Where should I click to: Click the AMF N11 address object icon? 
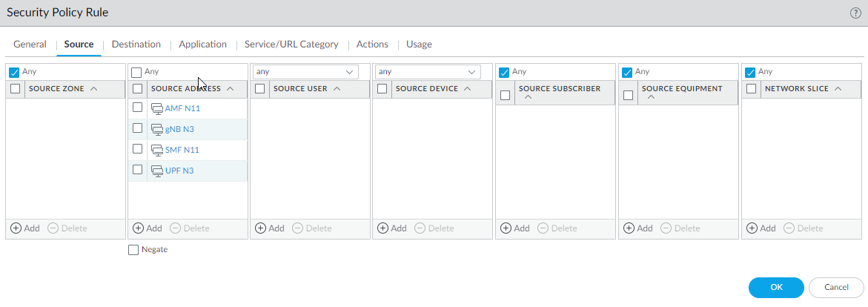point(156,108)
